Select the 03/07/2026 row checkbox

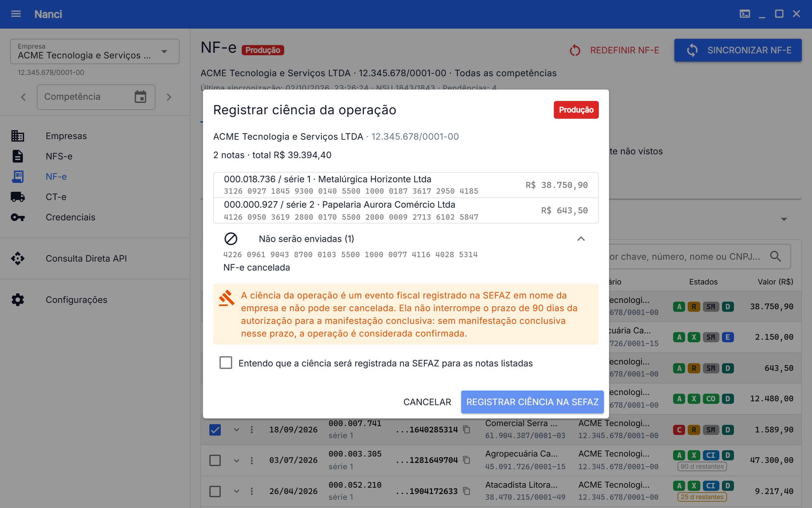[x=215, y=460]
